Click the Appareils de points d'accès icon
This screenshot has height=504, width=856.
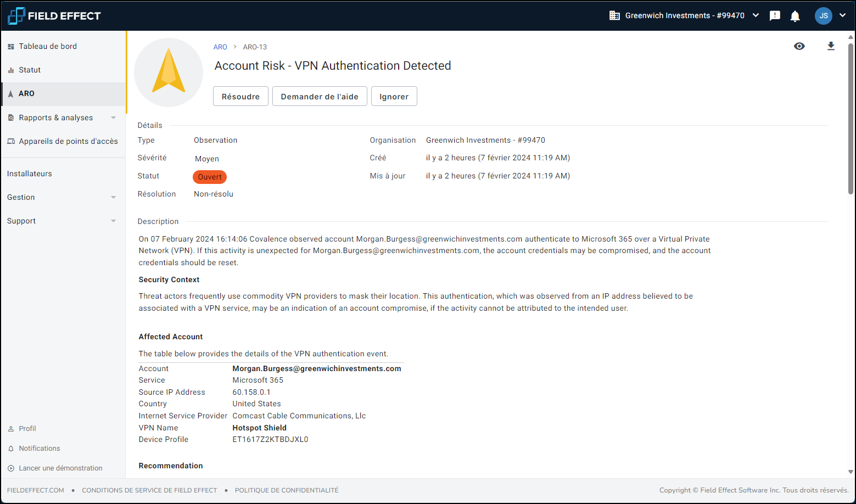(x=11, y=141)
